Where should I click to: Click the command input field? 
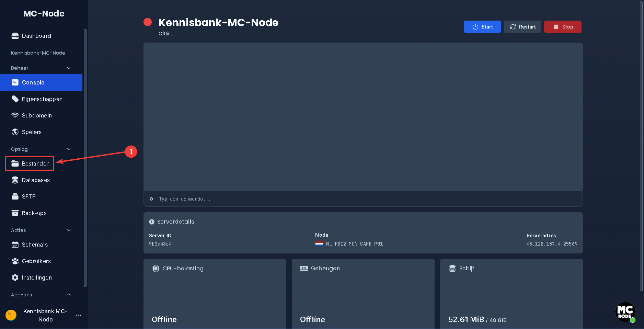pyautogui.click(x=363, y=199)
